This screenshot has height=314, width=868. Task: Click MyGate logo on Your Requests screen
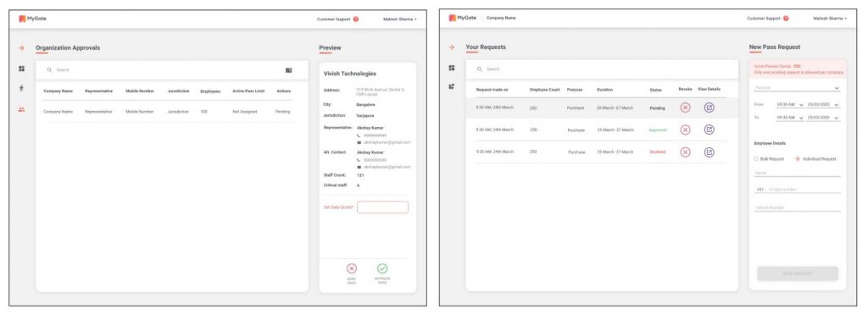point(462,19)
